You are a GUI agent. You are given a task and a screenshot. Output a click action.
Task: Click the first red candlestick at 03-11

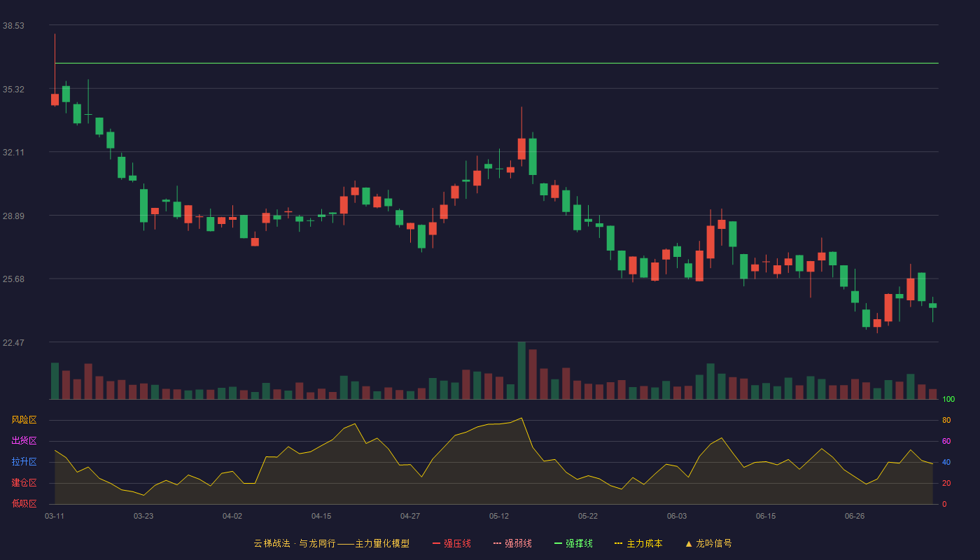(x=55, y=99)
